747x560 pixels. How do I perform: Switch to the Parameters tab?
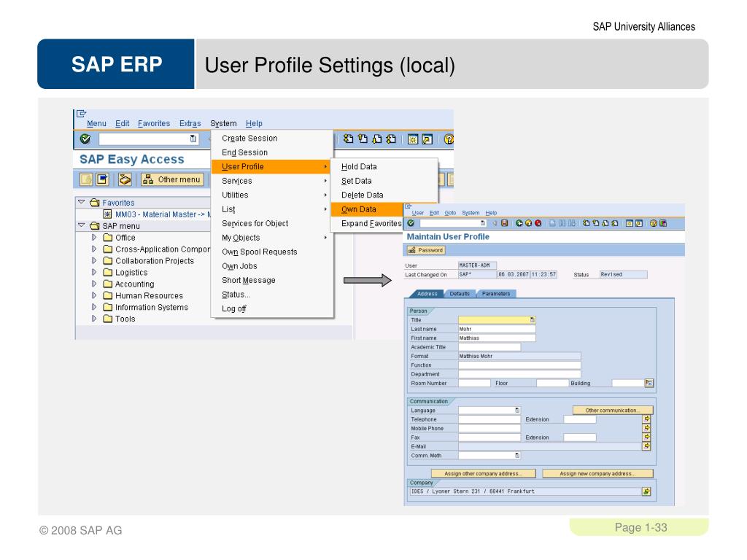495,294
